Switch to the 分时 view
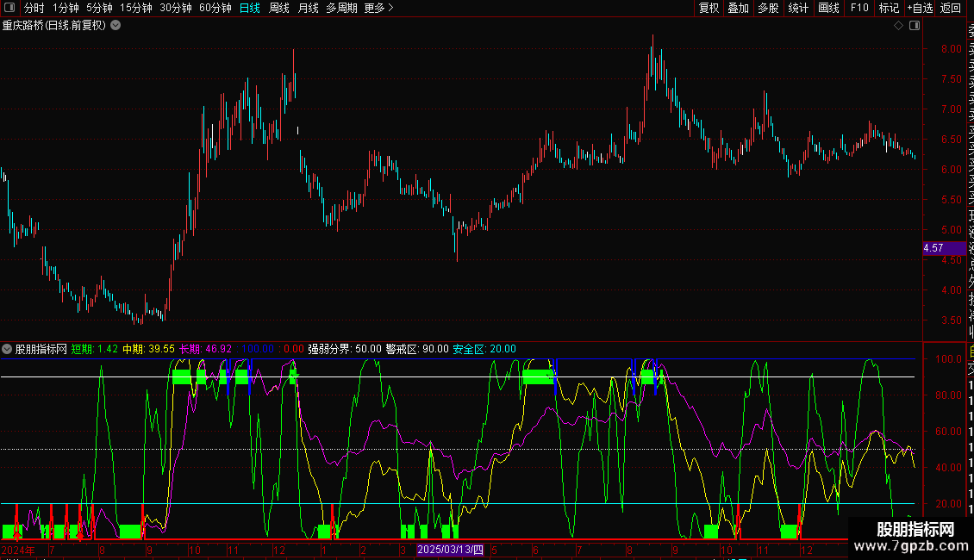974x560 pixels. pyautogui.click(x=34, y=8)
